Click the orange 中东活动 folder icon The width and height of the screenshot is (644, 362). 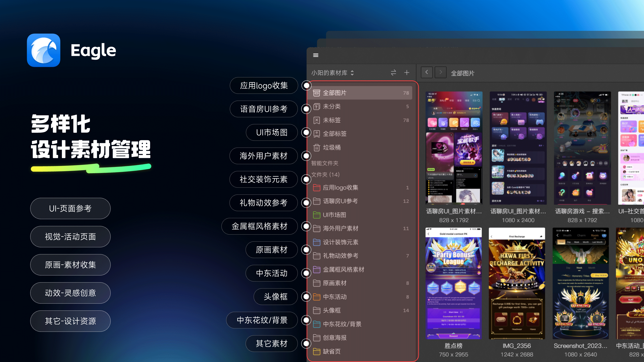tap(316, 297)
